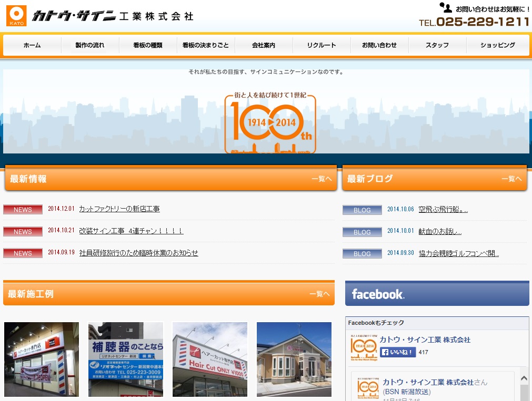The height and width of the screenshot is (401, 532).
Task: Click カトウ・サイン工業 株式会社 Facebook page name
Action: point(425,340)
